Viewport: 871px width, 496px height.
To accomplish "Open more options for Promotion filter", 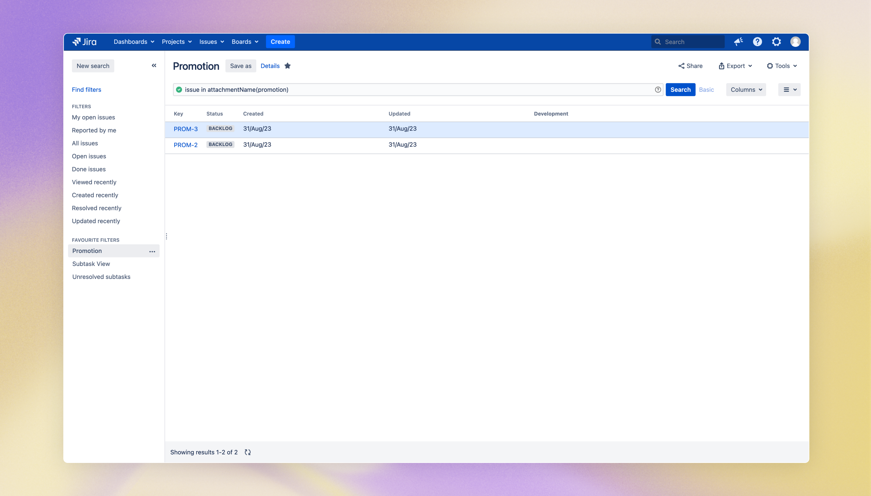I will tap(152, 251).
